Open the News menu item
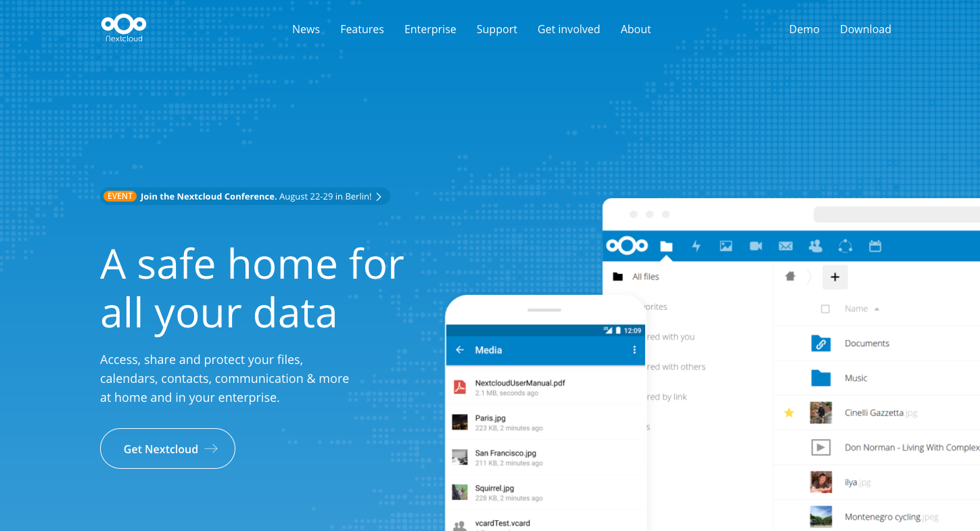Viewport: 980px width, 531px height. tap(306, 29)
